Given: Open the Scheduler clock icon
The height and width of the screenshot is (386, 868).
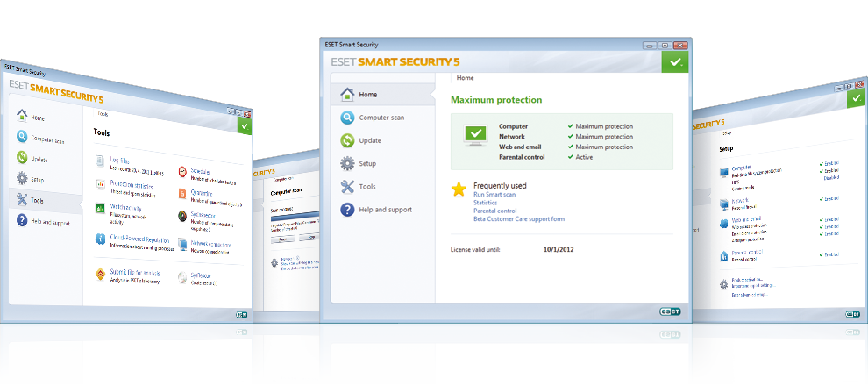Looking at the screenshot, I should click(182, 172).
